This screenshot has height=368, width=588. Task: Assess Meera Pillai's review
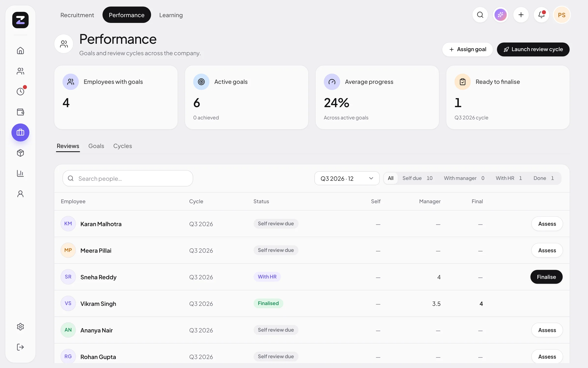tap(547, 250)
